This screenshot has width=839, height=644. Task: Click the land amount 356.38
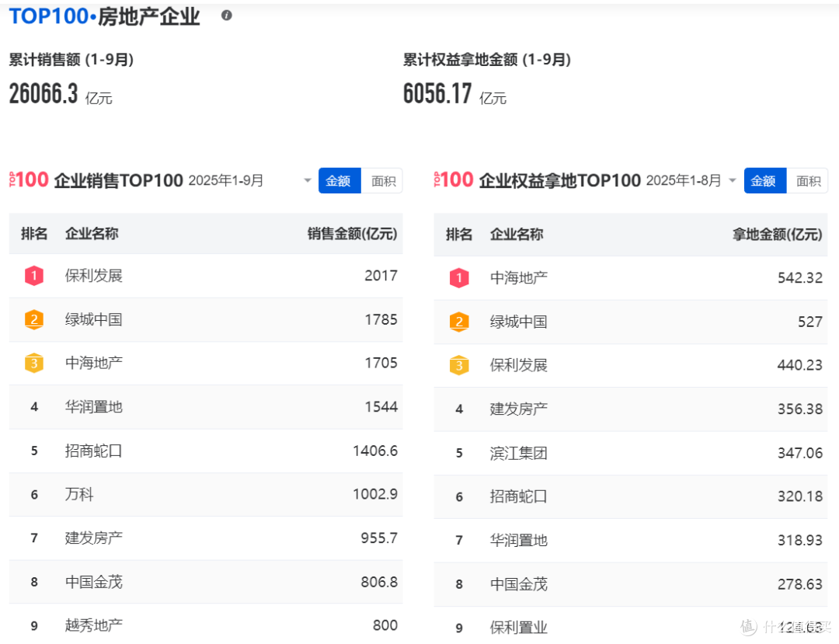coord(800,409)
